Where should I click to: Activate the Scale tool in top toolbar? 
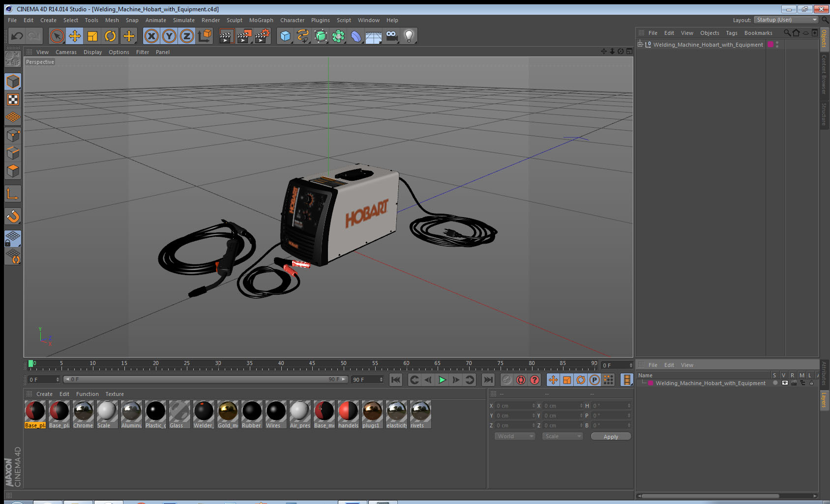click(x=92, y=36)
